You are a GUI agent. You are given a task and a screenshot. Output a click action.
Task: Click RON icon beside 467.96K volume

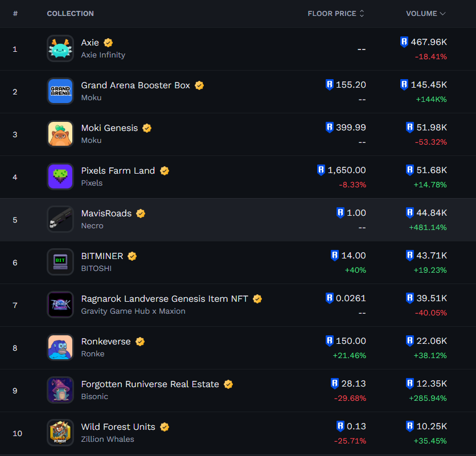coord(404,42)
